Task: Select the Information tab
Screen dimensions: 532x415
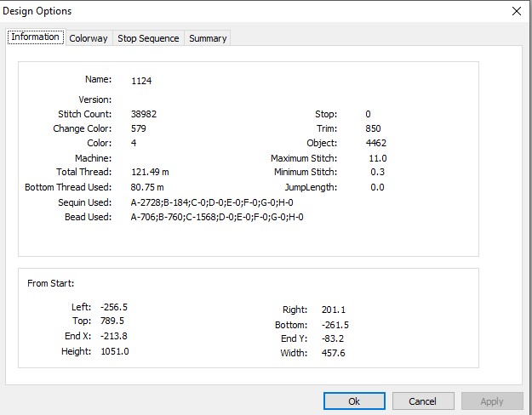Action: pos(35,37)
